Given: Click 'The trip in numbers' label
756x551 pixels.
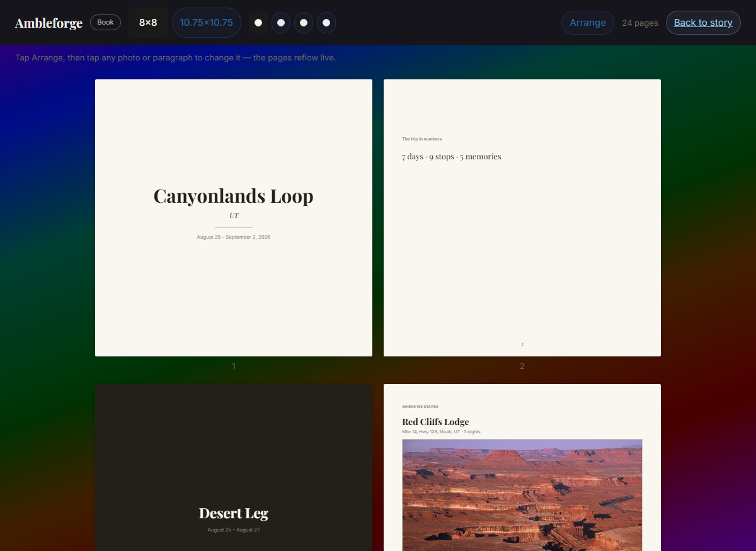Looking at the screenshot, I should pyautogui.click(x=422, y=139).
